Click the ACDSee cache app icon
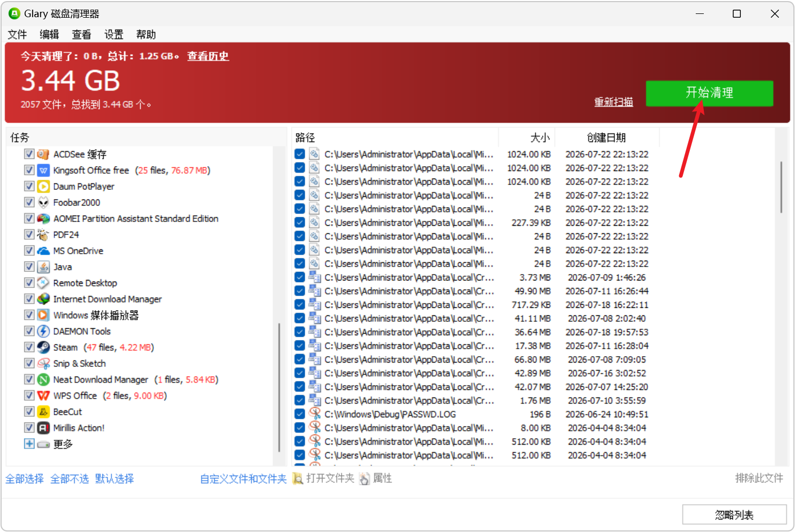This screenshot has width=795, height=532. point(43,154)
